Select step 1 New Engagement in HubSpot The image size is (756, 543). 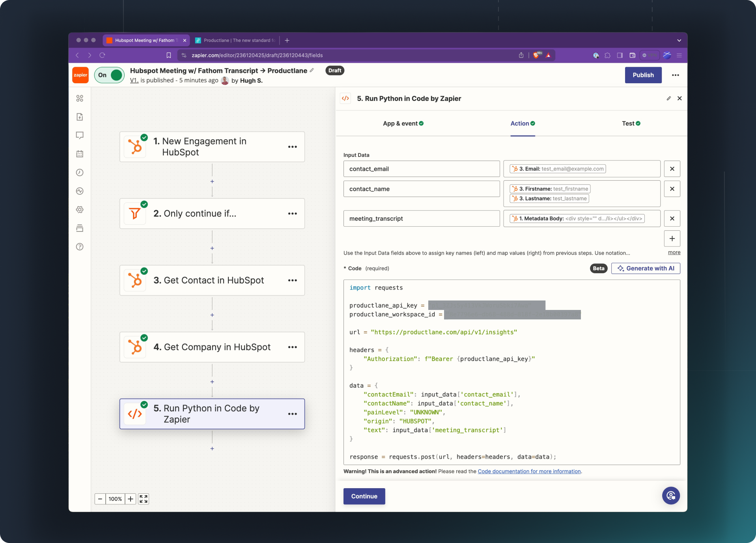[212, 147]
